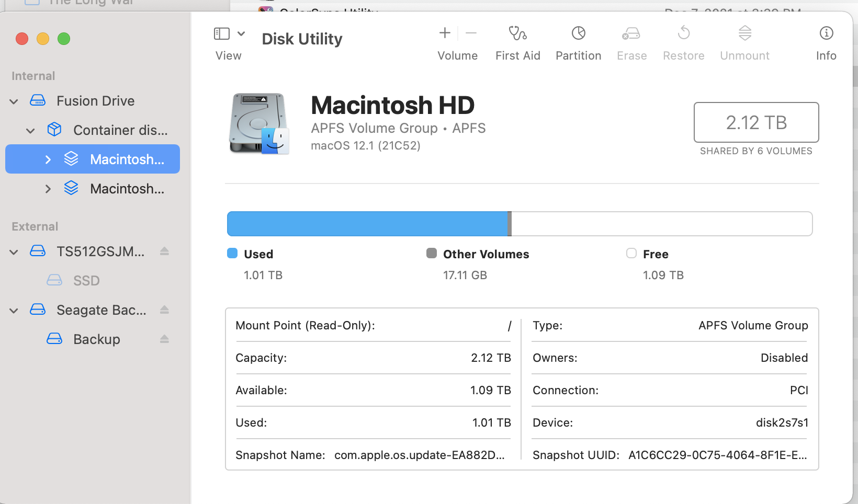The width and height of the screenshot is (858, 504).
Task: Click the blue Used legend swatch
Action: 232,254
